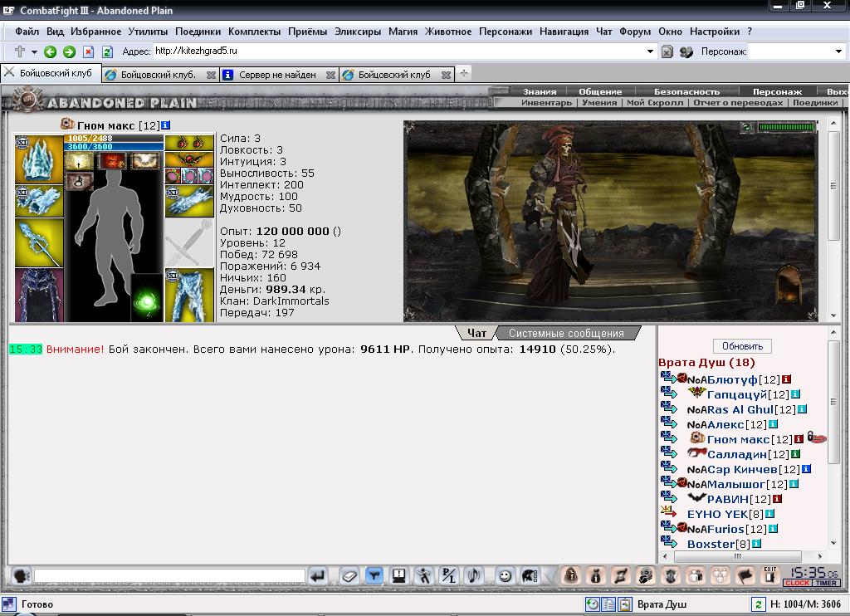Click page icon right of address bar
850x616 pixels.
[667, 51]
